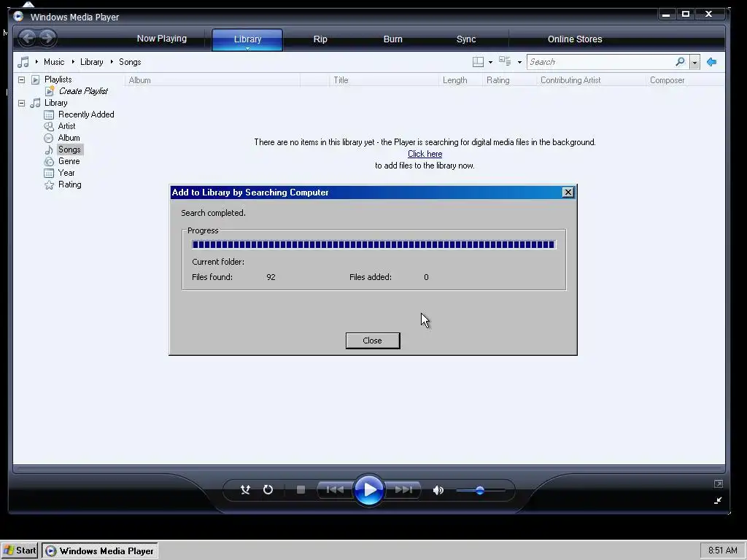Open the view options icon
Image resolution: width=747 pixels, height=560 pixels.
[505, 61]
